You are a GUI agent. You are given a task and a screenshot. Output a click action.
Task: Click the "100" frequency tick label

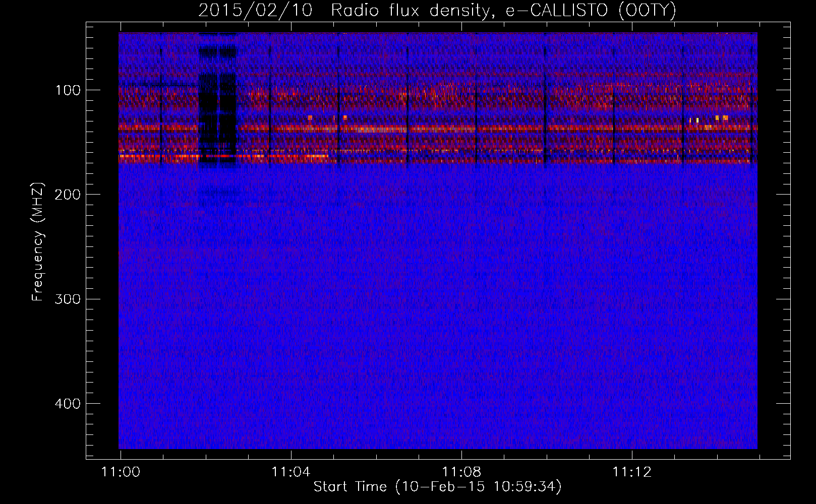[68, 91]
